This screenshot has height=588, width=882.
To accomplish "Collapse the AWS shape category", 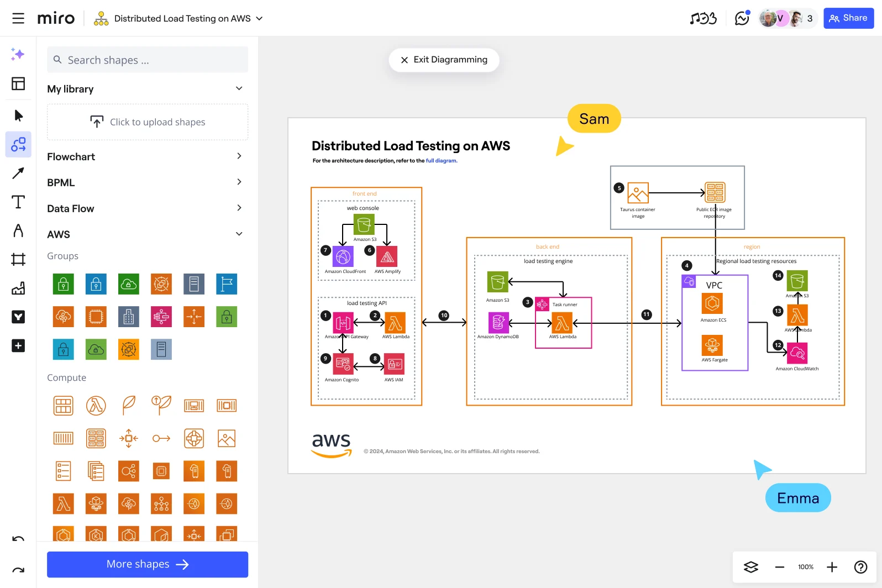I will tap(239, 234).
